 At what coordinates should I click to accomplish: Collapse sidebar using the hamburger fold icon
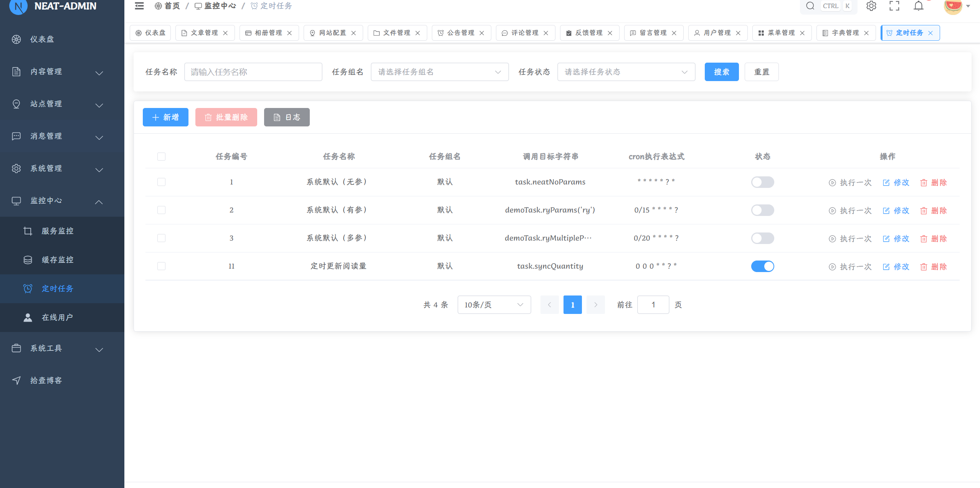[x=139, y=6]
